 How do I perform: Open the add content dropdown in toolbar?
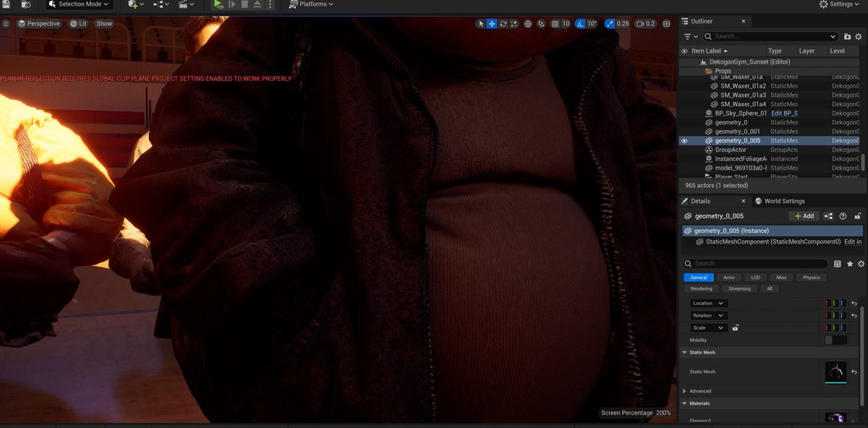135,4
